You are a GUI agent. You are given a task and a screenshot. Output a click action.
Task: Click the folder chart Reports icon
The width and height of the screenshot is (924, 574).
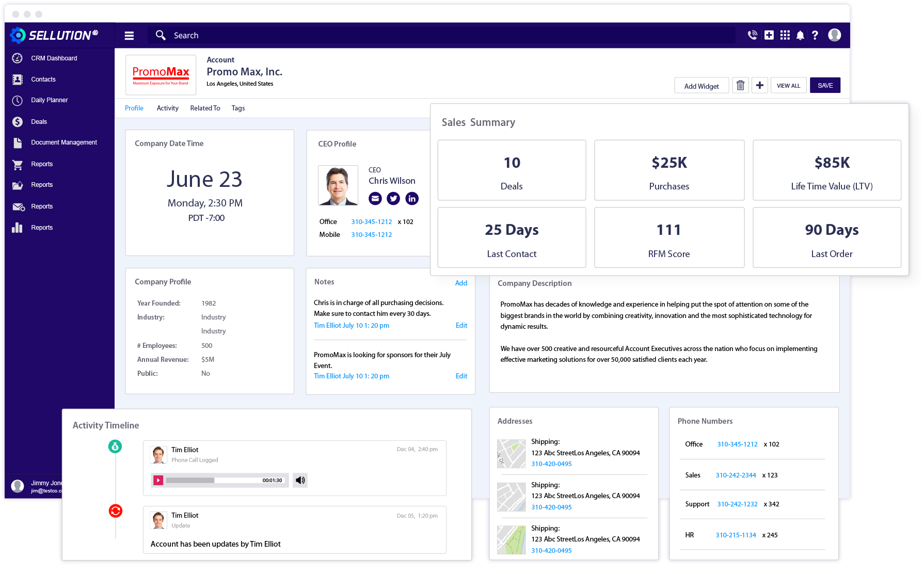(x=18, y=185)
